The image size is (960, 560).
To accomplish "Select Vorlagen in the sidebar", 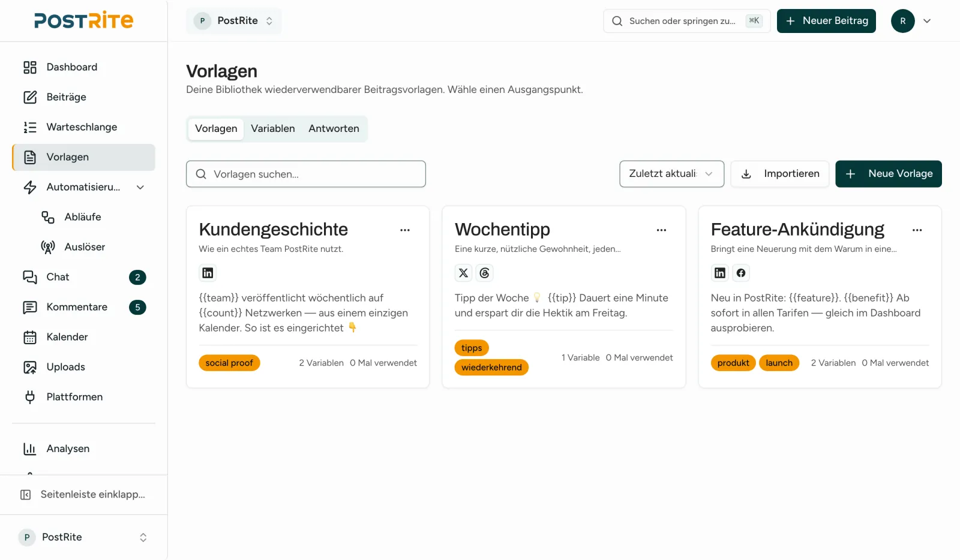I will pyautogui.click(x=83, y=157).
